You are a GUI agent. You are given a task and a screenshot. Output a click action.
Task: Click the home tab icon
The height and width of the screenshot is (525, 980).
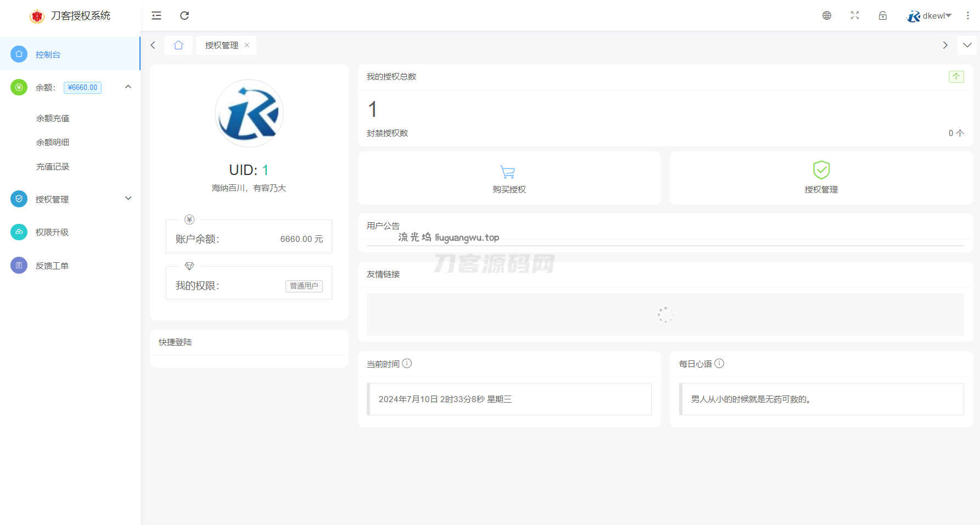pos(178,45)
